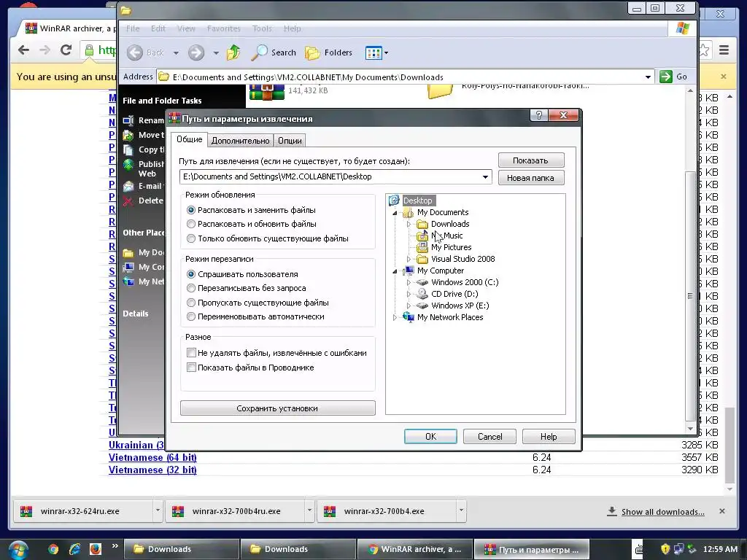
Task: Expand the Windows 2000 (C:) node
Action: pyautogui.click(x=409, y=282)
